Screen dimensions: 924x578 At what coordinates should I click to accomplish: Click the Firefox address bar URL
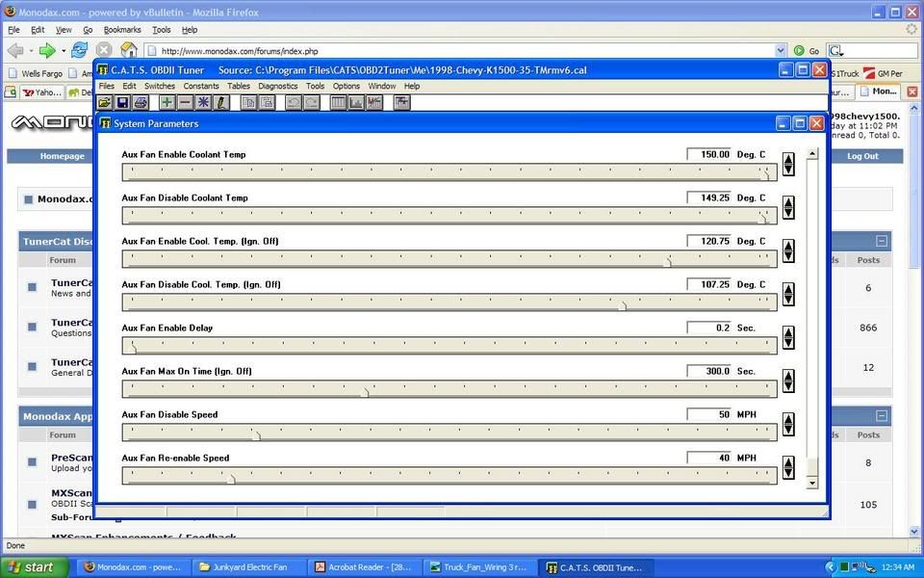[x=240, y=51]
